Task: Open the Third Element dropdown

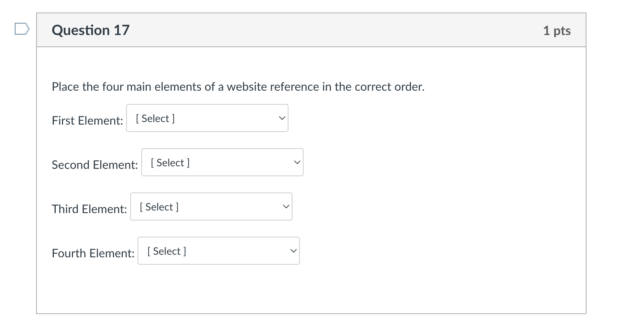Action: pyautogui.click(x=211, y=206)
